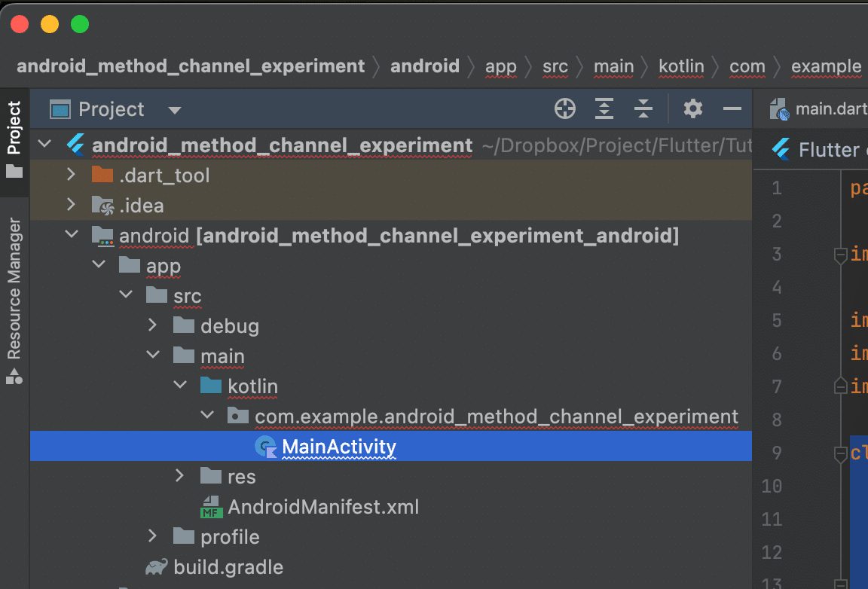Open the Project panel settings gear
The image size is (868, 589).
point(692,108)
